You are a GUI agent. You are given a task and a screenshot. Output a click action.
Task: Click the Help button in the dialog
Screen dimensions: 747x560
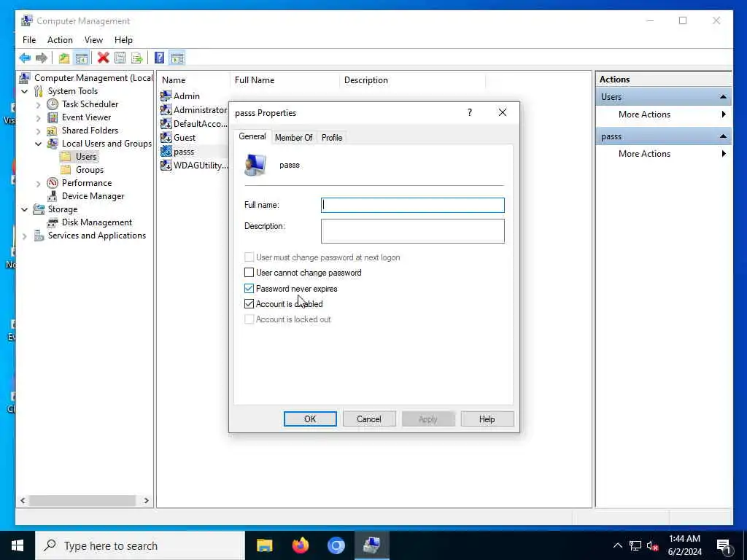coord(487,419)
